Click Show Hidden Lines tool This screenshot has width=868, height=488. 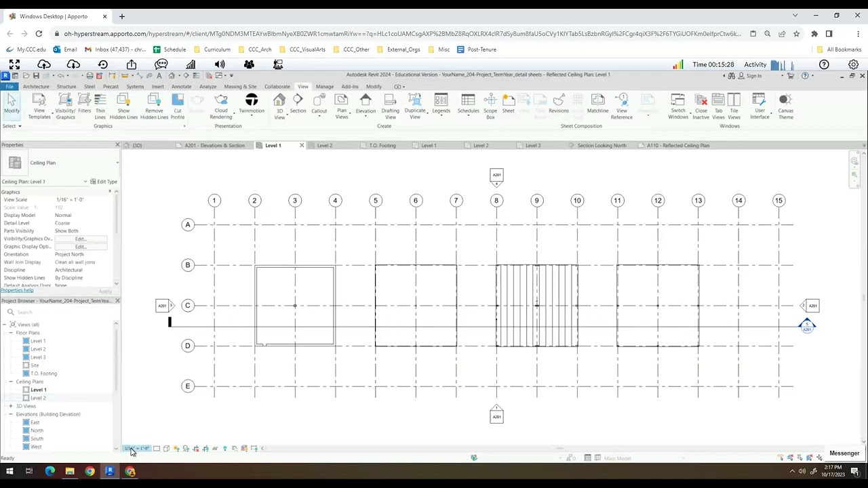click(x=123, y=106)
